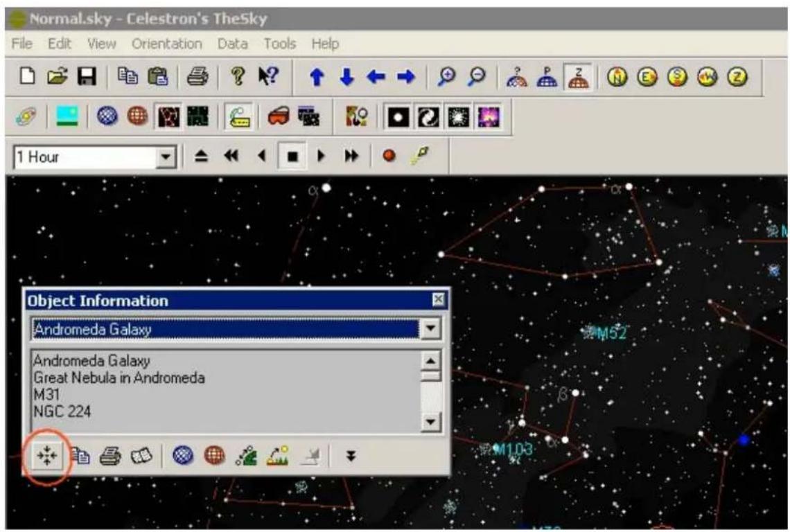Image resolution: width=790 pixels, height=532 pixels.
Task: Click the filters icon with magnifier
Action: [357, 116]
